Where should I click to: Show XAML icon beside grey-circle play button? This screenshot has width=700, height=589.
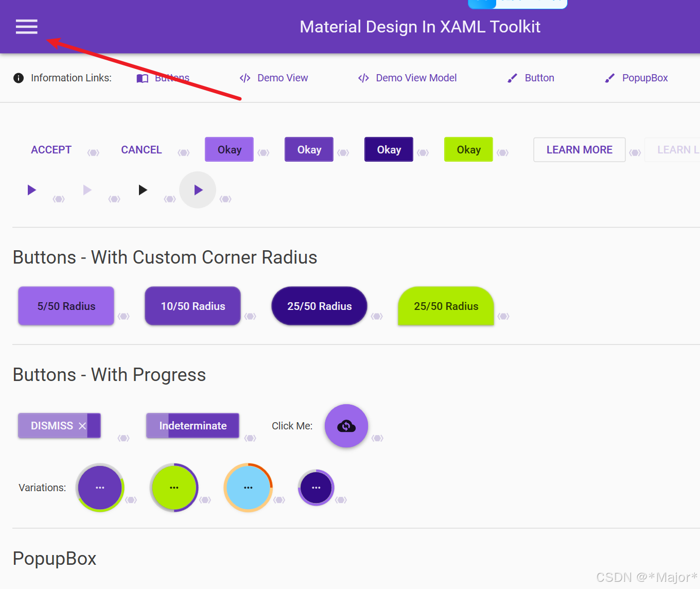(225, 199)
